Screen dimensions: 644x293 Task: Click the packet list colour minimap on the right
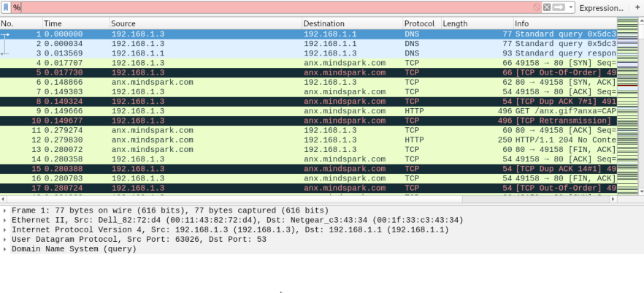(630, 110)
